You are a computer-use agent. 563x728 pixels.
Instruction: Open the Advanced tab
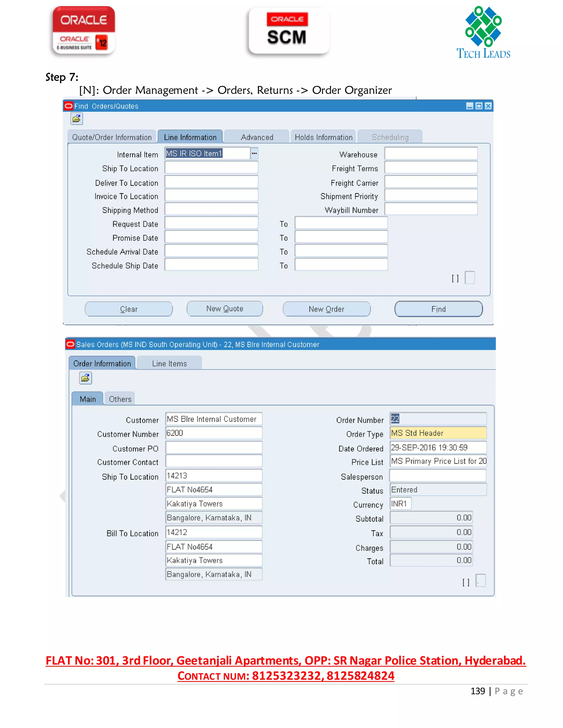click(257, 137)
